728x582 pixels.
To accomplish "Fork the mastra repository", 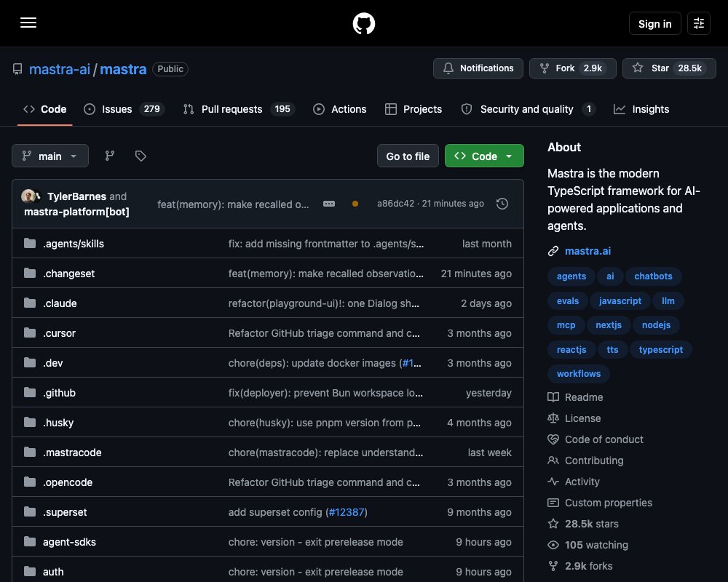I will [x=572, y=68].
